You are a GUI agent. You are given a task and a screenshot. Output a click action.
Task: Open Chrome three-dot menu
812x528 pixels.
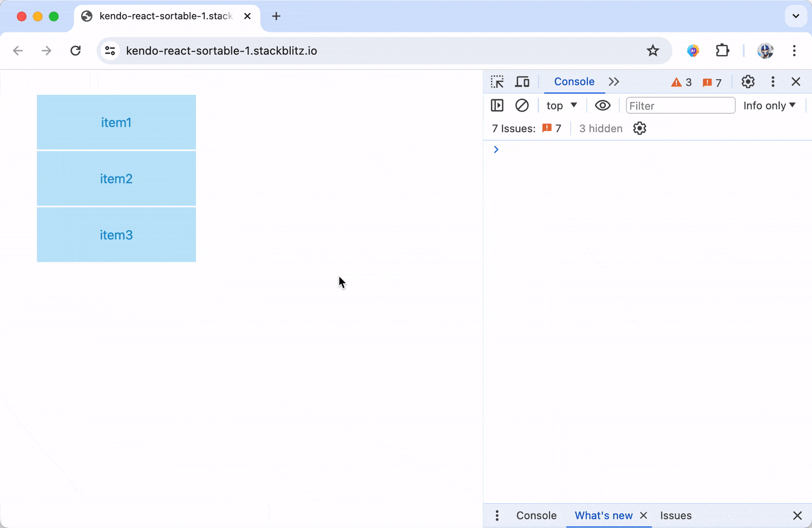point(794,51)
